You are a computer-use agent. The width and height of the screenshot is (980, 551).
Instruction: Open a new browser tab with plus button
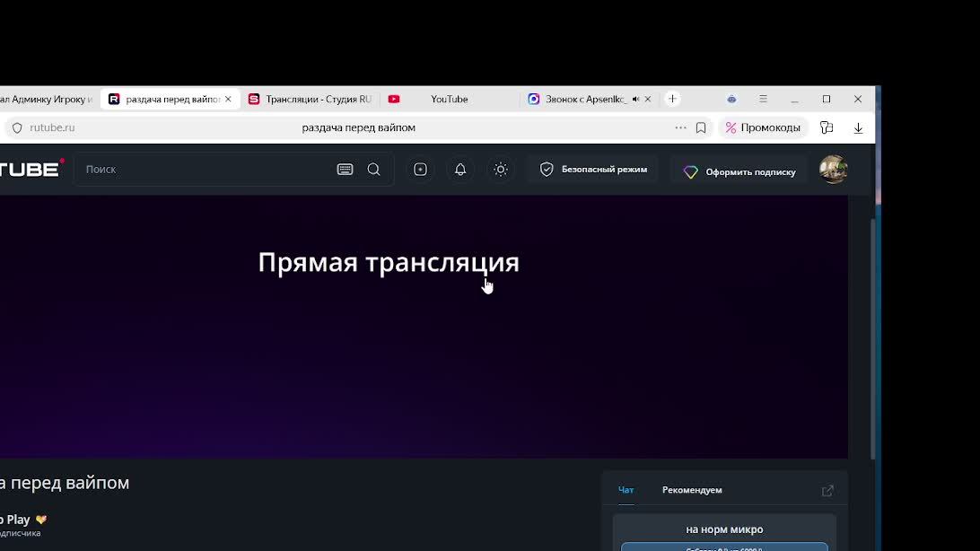[672, 99]
